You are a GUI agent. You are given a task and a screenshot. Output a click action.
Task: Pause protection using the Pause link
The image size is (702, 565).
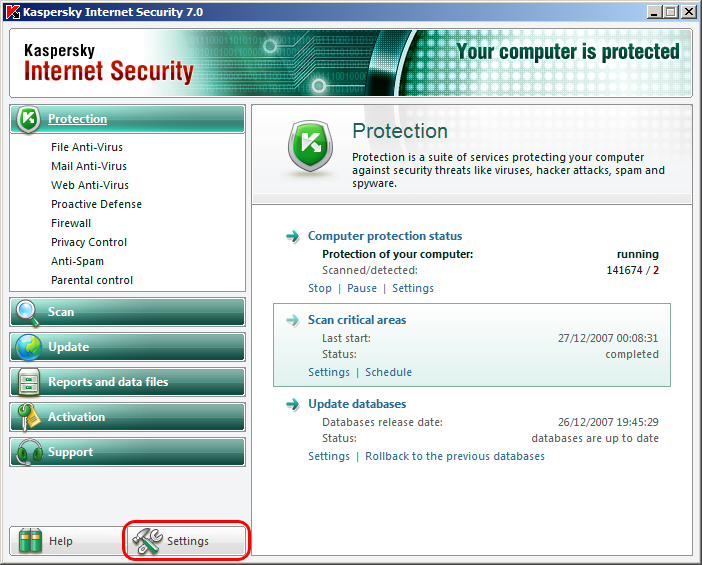point(361,288)
